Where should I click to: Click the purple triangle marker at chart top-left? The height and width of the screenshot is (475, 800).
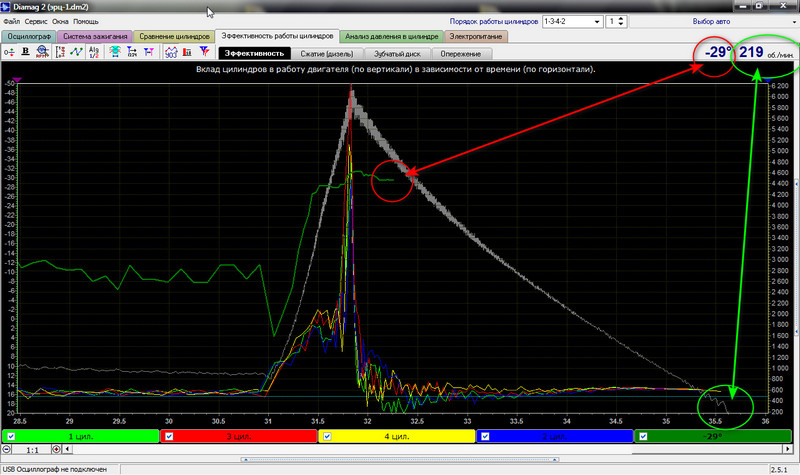tap(17, 80)
